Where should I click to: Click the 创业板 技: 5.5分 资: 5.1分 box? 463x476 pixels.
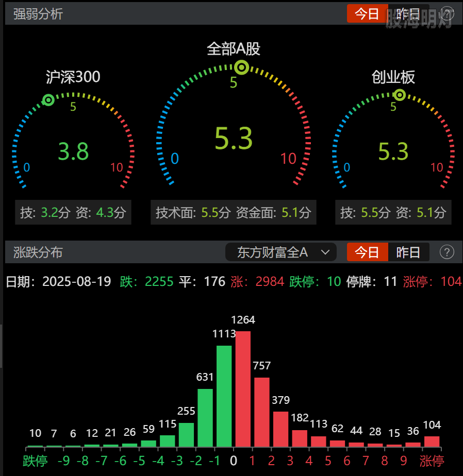(x=393, y=212)
